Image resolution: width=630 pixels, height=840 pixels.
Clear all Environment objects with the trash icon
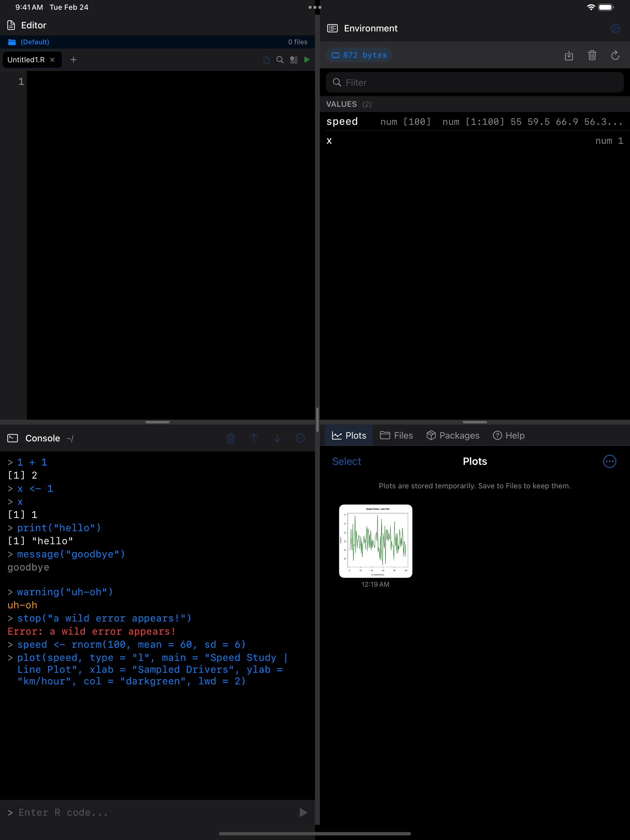point(592,56)
